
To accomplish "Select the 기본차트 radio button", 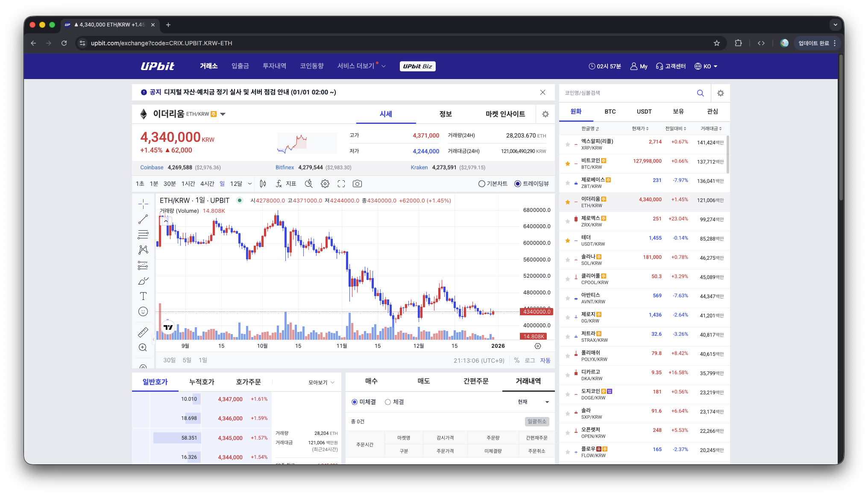I will (482, 184).
